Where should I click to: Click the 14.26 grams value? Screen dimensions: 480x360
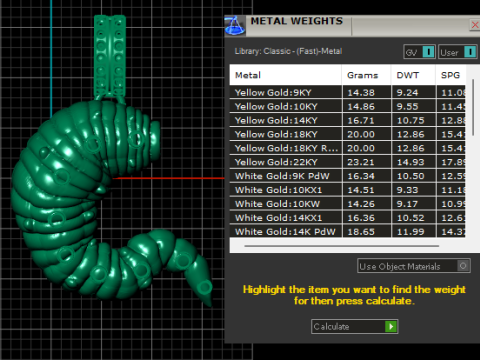tap(361, 204)
